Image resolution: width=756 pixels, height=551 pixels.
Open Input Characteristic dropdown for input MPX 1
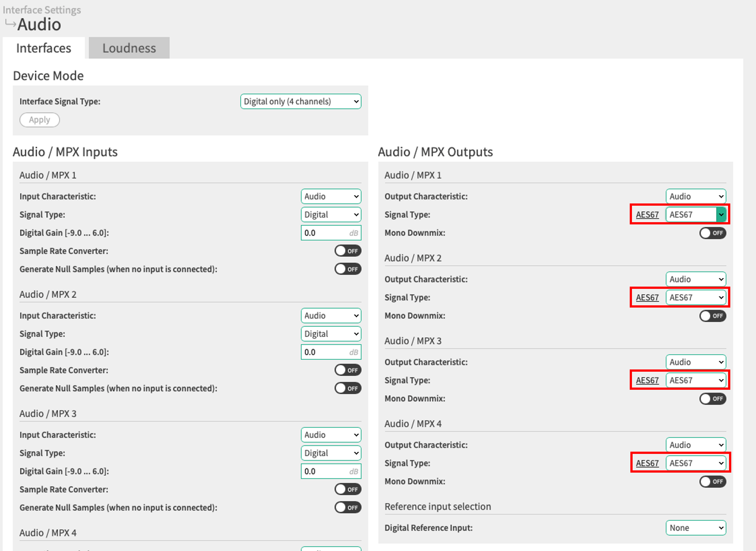coord(331,196)
